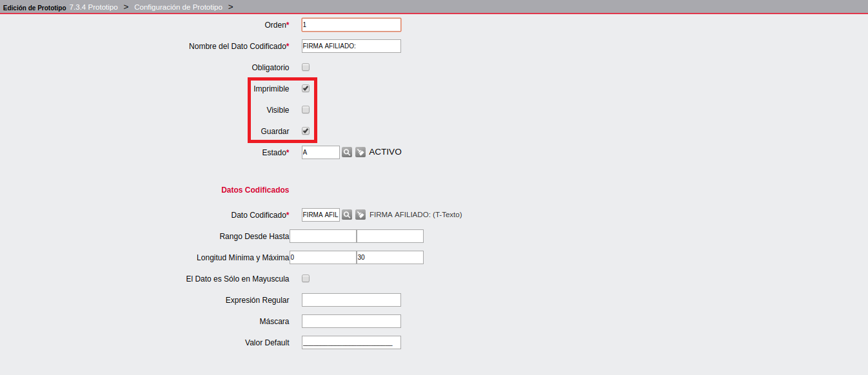The width and height of the screenshot is (868, 375).
Task: Focus the Nombre del Dato Codificado field
Action: 351,46
